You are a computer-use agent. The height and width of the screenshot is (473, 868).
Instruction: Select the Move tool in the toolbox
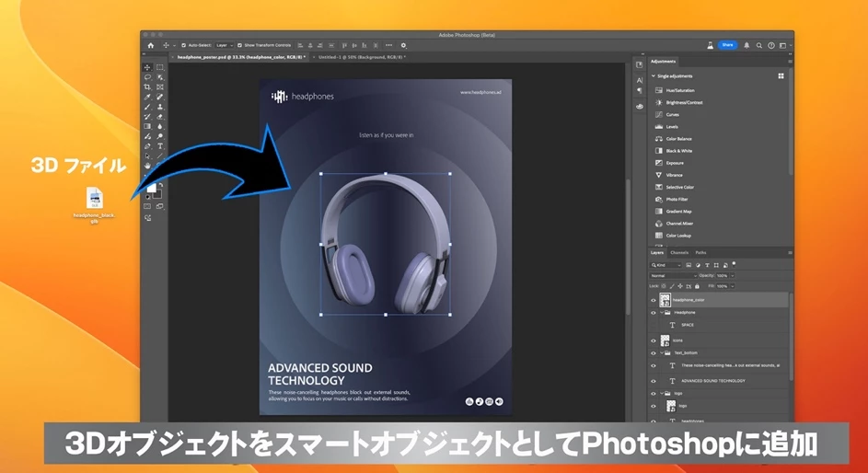147,67
